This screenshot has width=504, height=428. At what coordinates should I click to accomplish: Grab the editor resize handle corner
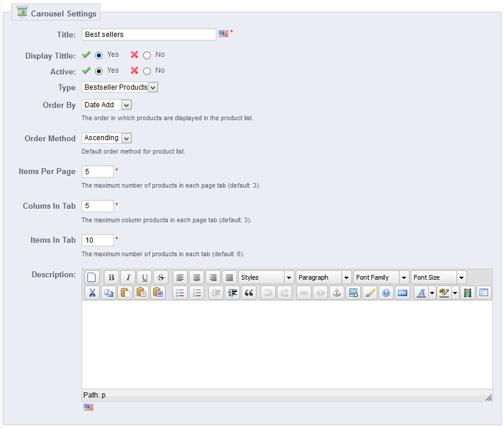click(489, 398)
